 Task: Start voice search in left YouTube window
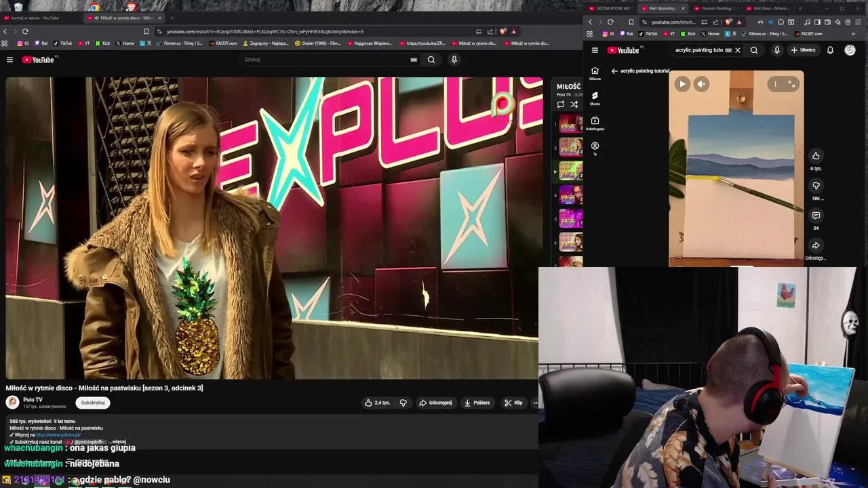click(454, 60)
